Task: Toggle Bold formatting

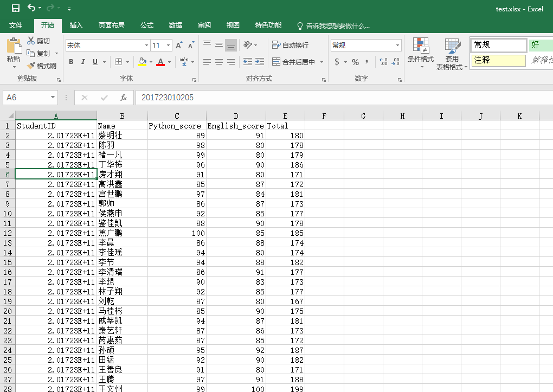Action: 71,62
